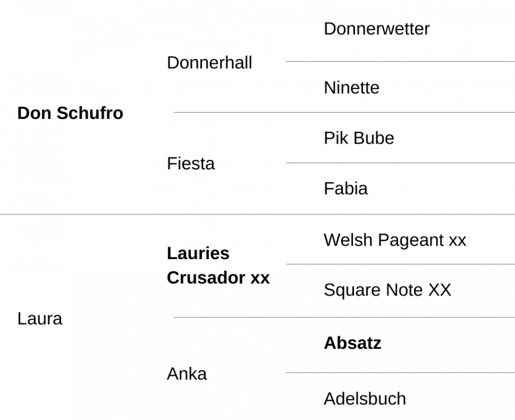Click the word Lauries in second column
Image resolution: width=515 pixels, height=420 pixels.
[x=199, y=253]
